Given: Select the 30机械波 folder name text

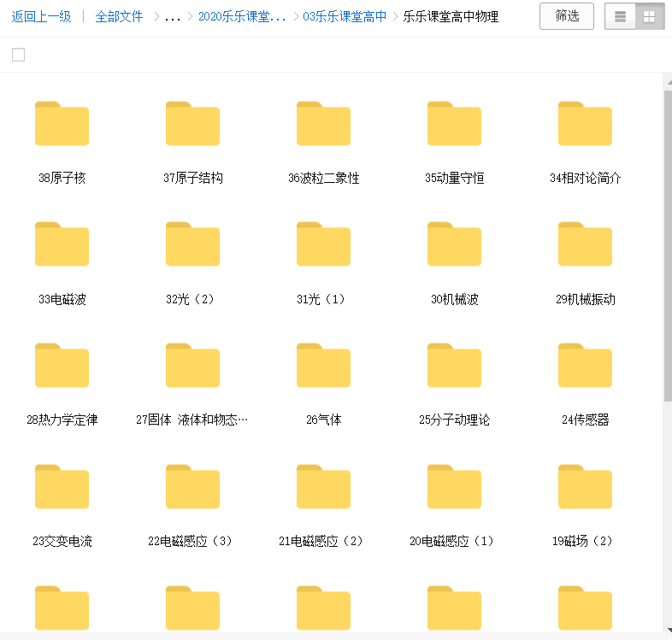Looking at the screenshot, I should point(454,299).
